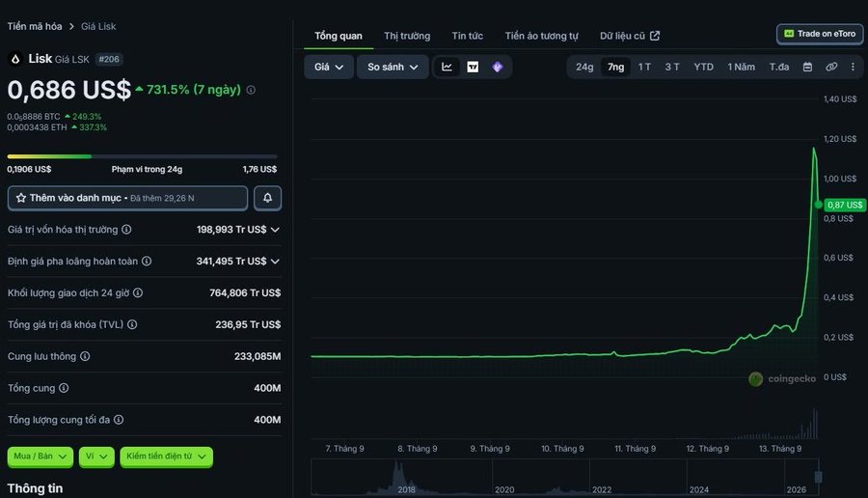Select T.đa maximum time range

(779, 67)
